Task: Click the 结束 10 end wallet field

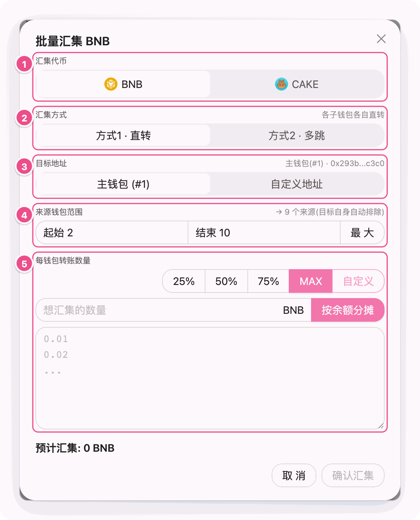Action: pos(264,232)
